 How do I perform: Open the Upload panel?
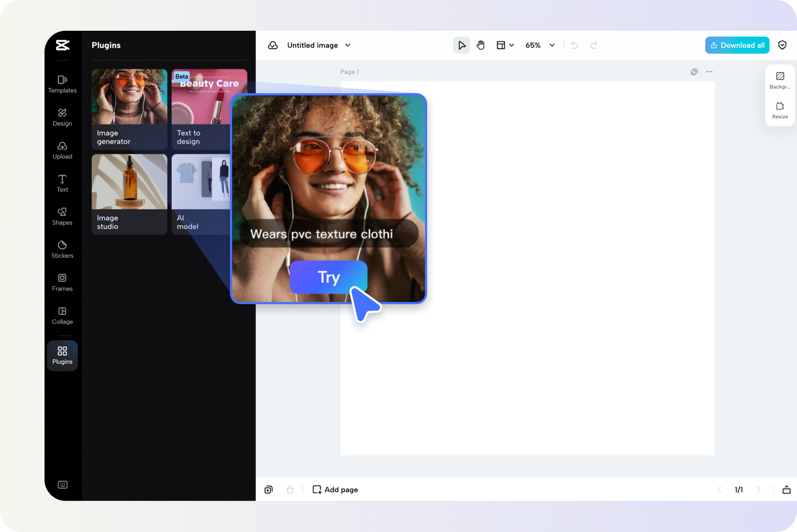click(62, 150)
